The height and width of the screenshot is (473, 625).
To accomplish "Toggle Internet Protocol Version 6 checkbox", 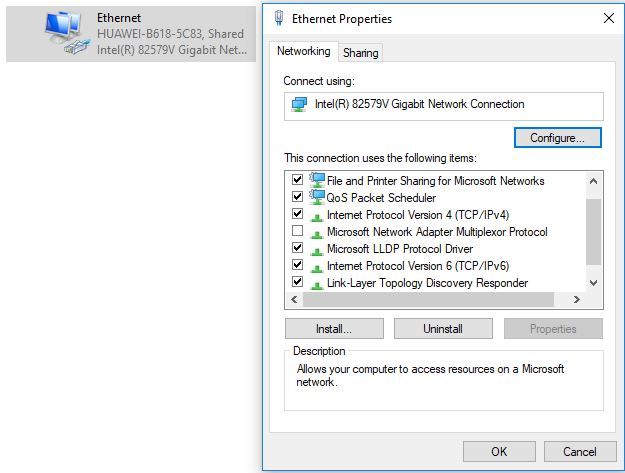I will click(297, 265).
